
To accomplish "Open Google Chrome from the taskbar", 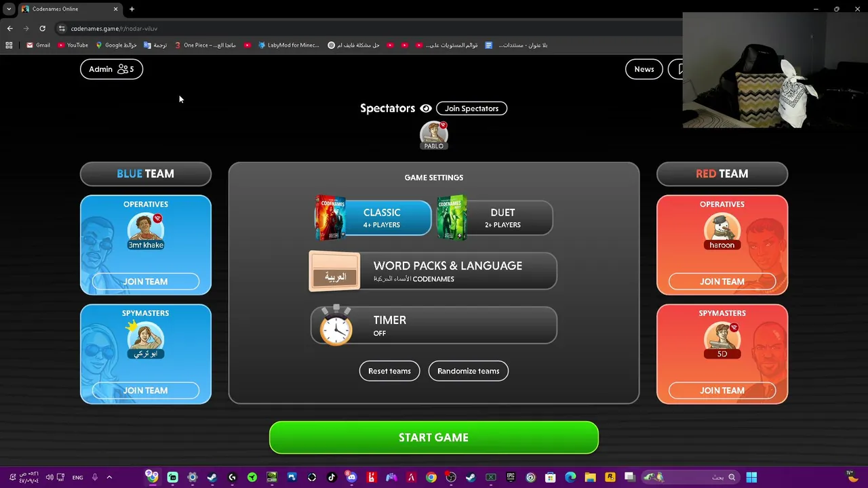I will [x=431, y=477].
